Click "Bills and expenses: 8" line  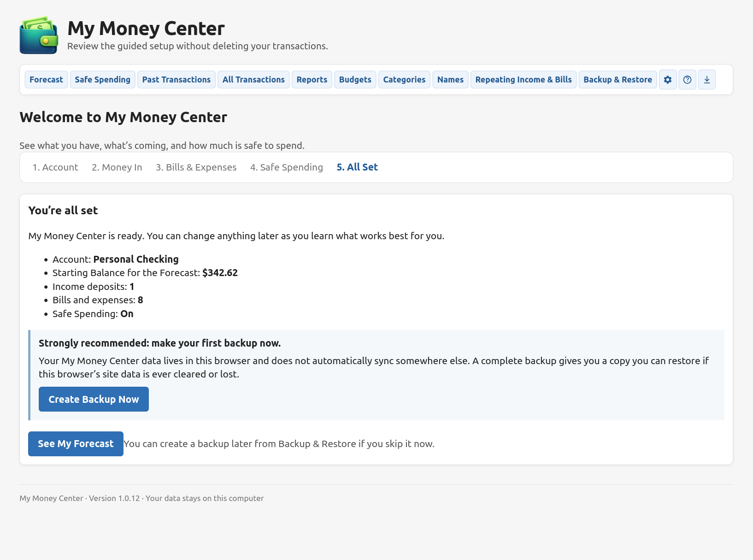pyautogui.click(x=98, y=300)
